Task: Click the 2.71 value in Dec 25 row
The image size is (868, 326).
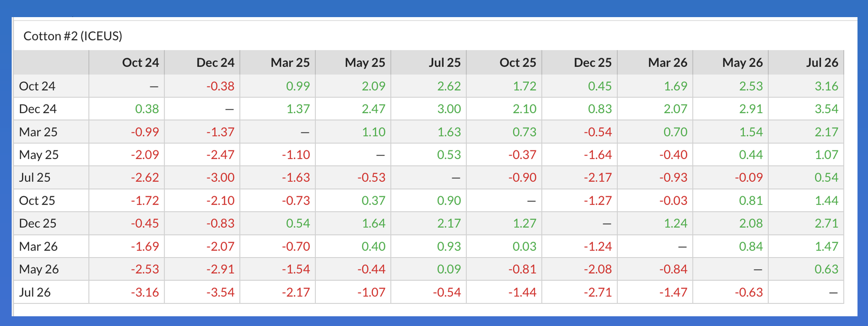Action: pyautogui.click(x=826, y=224)
